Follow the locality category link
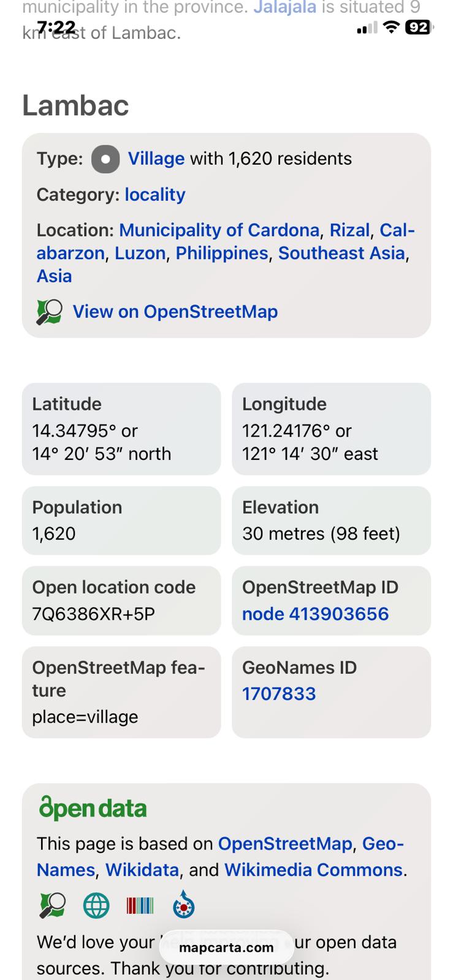The width and height of the screenshot is (453, 980). tap(154, 195)
